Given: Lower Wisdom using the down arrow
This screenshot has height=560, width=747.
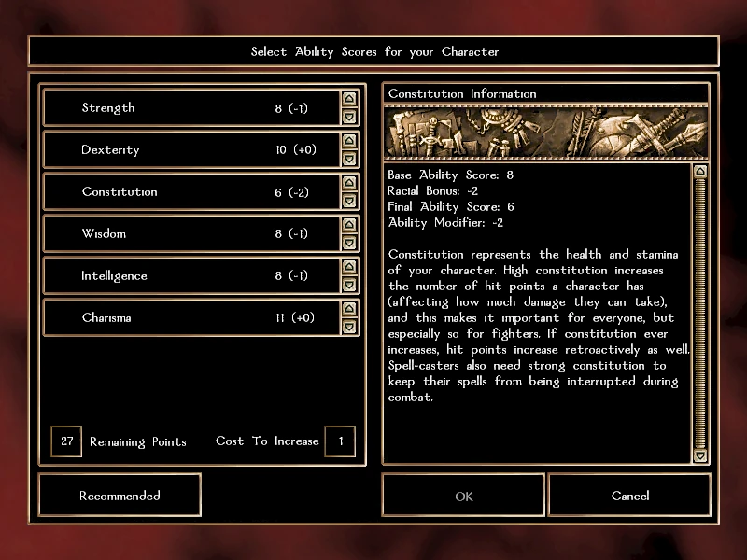Looking at the screenshot, I should [349, 243].
